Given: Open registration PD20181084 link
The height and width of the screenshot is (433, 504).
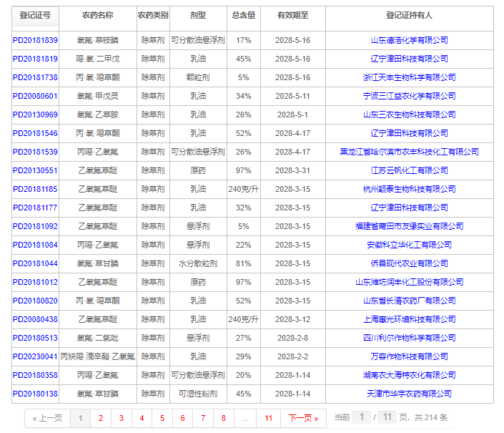Looking at the screenshot, I should tap(35, 245).
